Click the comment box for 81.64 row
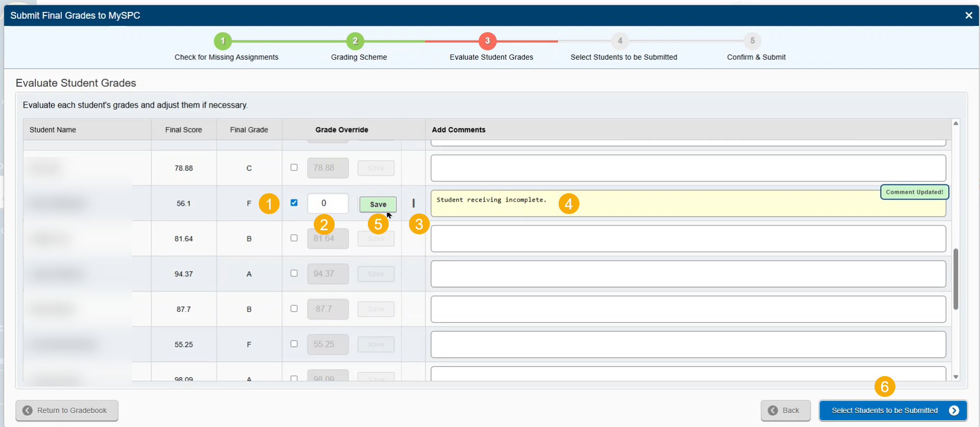The image size is (980, 427). (x=688, y=239)
